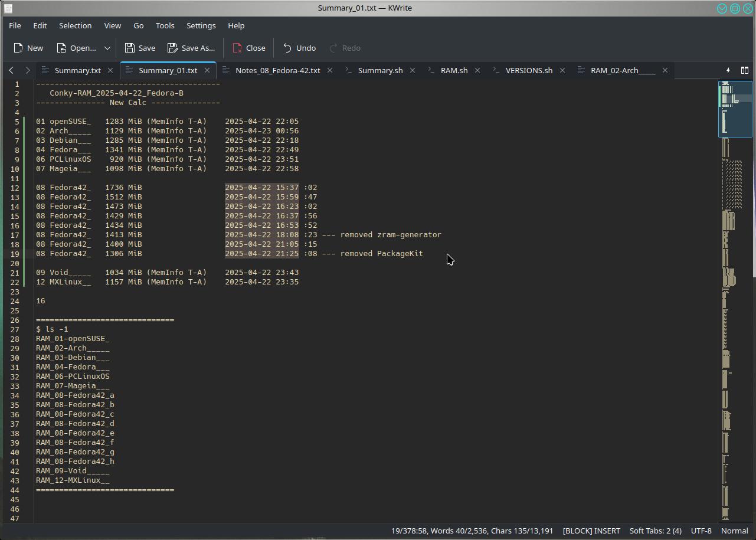Click the split view icon
The width and height of the screenshot is (756, 540).
tap(745, 70)
